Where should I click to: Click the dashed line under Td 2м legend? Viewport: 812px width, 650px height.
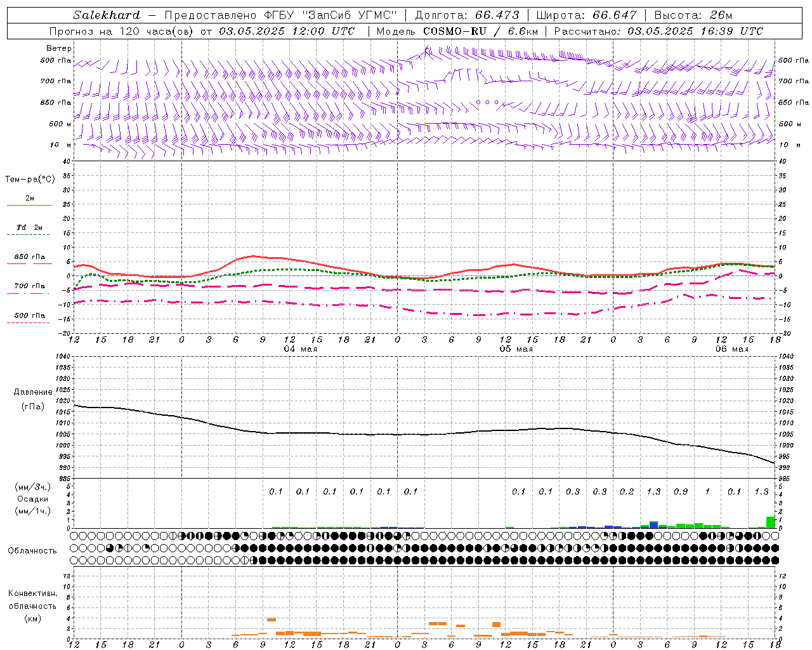tap(28, 235)
